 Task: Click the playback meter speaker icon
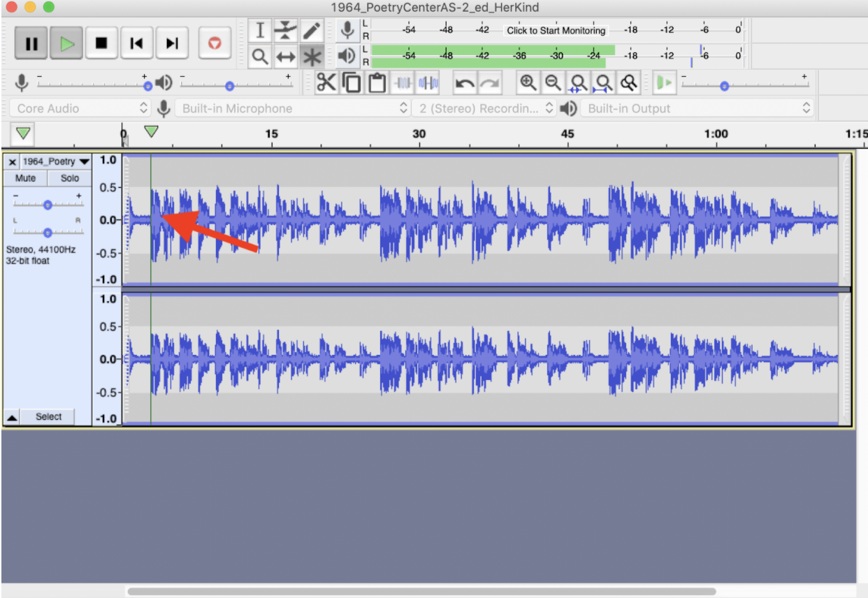click(x=347, y=55)
